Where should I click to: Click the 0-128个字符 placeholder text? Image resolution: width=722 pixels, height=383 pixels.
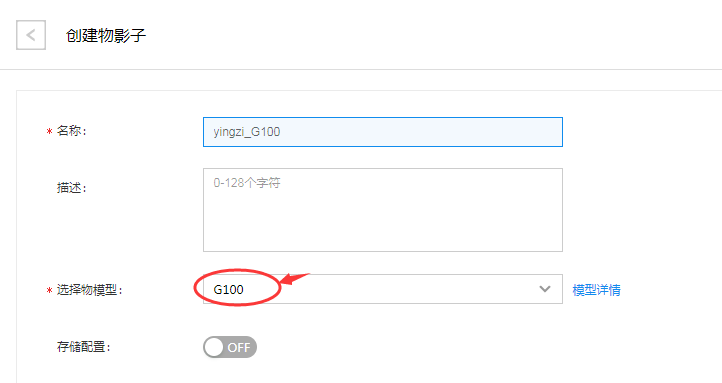[x=247, y=183]
